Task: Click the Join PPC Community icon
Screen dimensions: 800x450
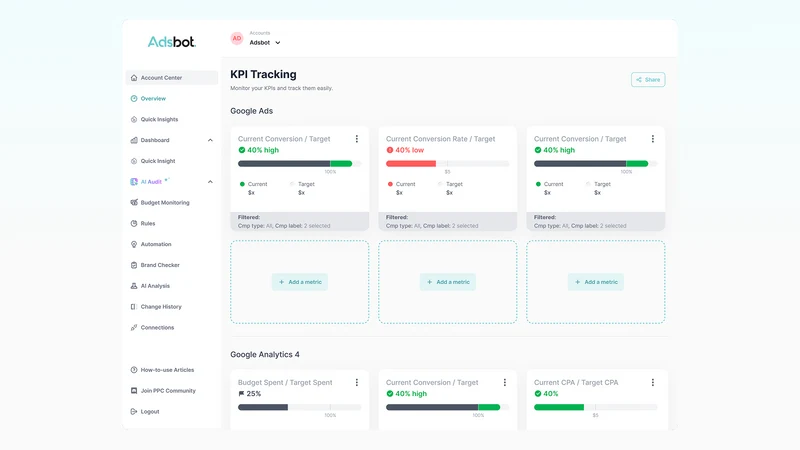Action: pos(134,391)
